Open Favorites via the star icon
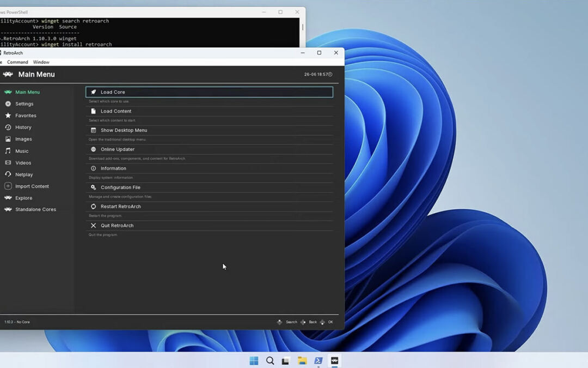The width and height of the screenshot is (588, 368). pos(8,116)
